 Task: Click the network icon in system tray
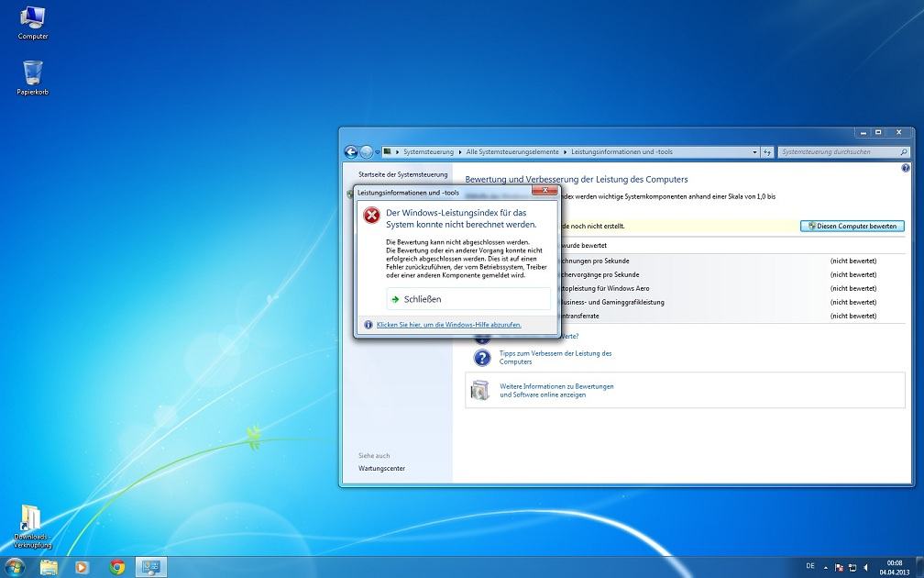click(x=852, y=567)
